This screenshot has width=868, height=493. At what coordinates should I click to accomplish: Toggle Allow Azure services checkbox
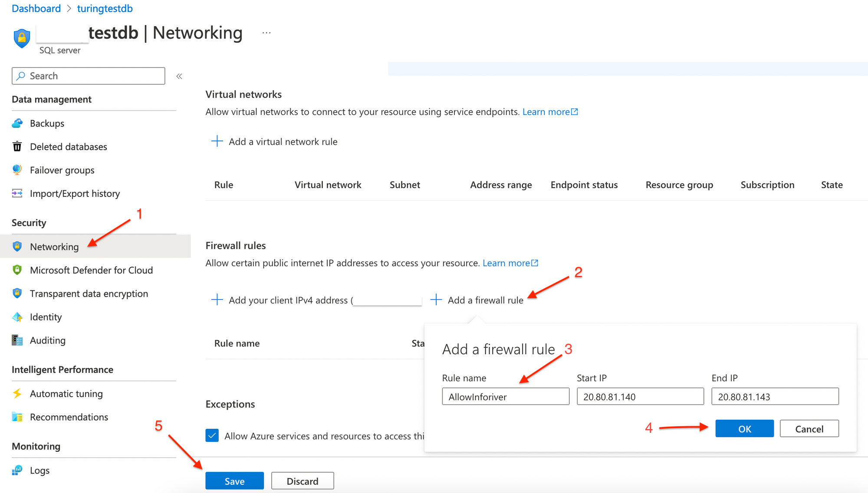212,435
